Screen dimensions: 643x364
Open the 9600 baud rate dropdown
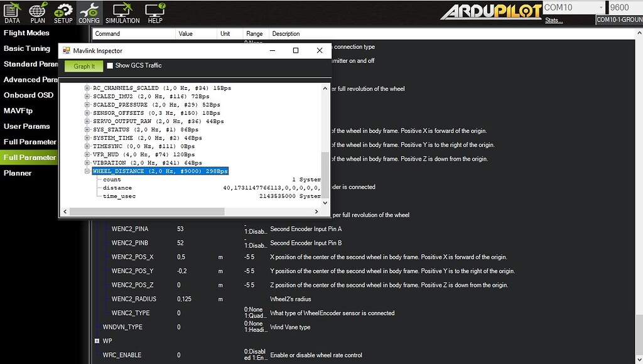tap(625, 8)
